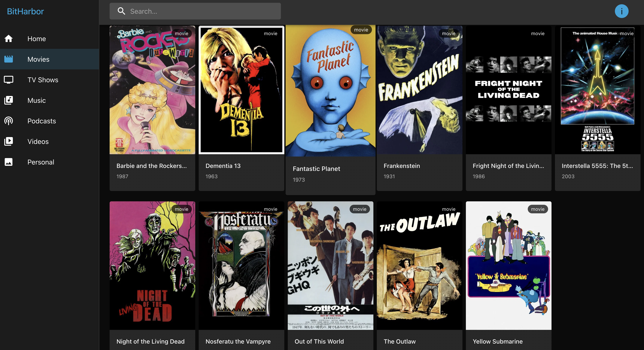Click the TV Shows monitor icon
Screen dimensions: 644x350
(9, 79)
